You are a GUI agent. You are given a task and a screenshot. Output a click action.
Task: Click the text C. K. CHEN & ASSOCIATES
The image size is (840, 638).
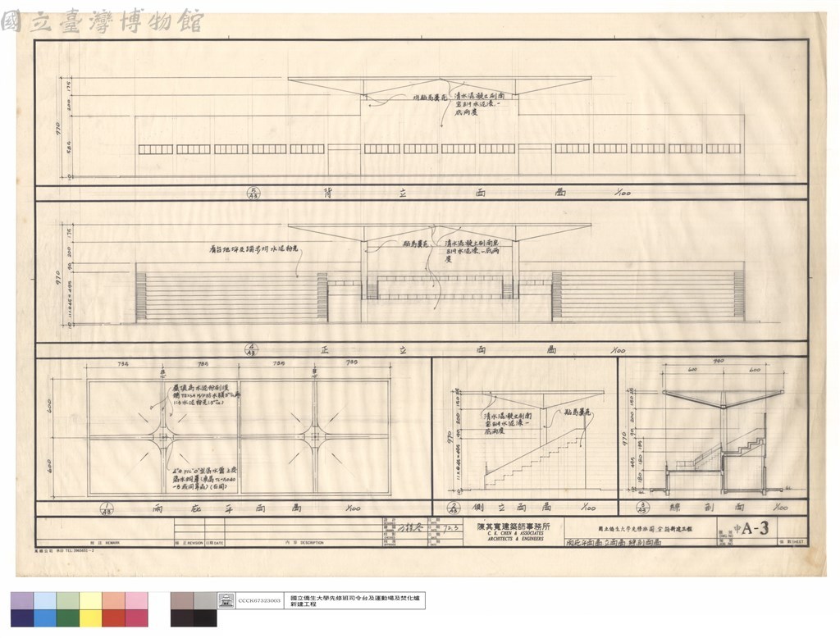515,534
